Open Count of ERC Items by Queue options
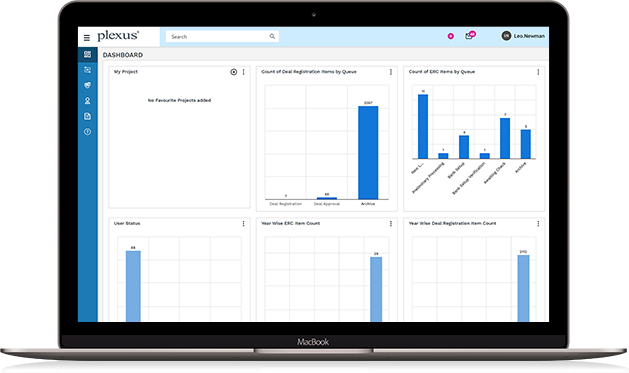 coord(538,72)
